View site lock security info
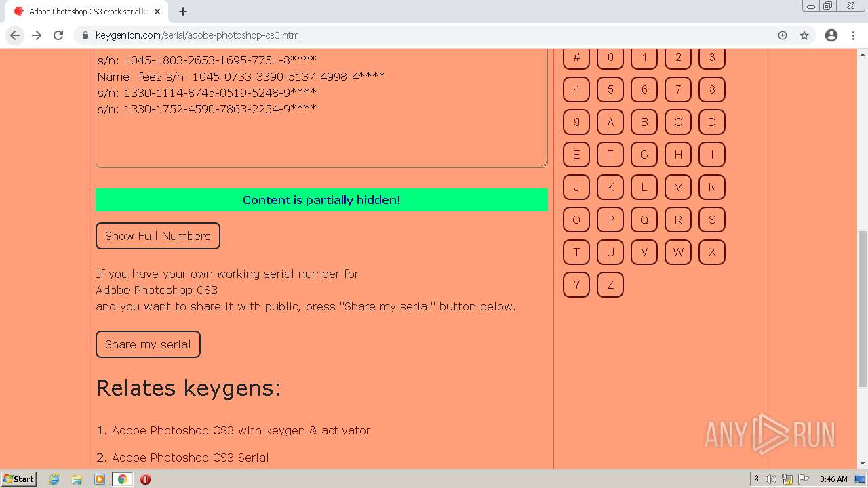This screenshot has height=488, width=868. [x=85, y=35]
